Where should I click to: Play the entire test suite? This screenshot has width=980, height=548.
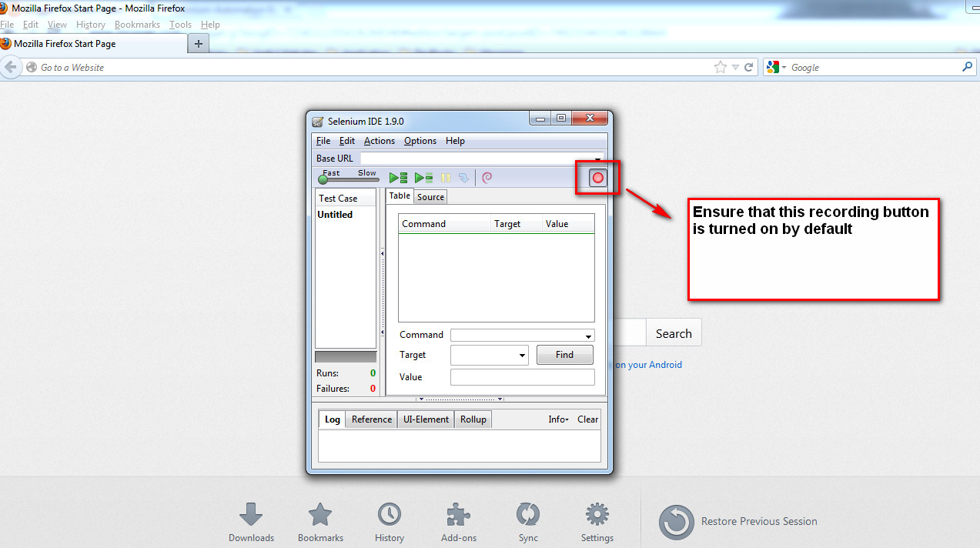397,177
